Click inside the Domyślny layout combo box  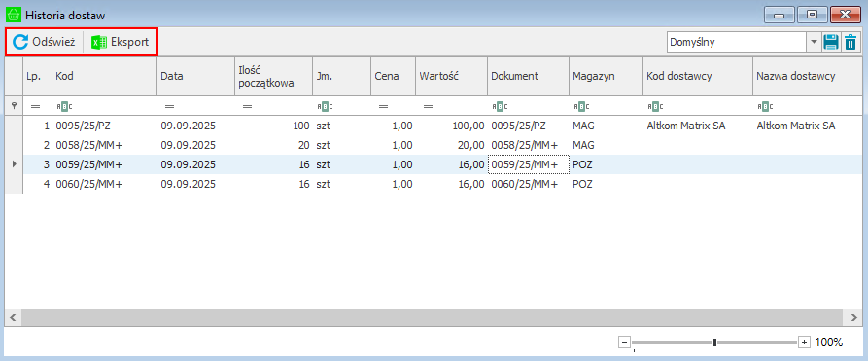tap(736, 42)
